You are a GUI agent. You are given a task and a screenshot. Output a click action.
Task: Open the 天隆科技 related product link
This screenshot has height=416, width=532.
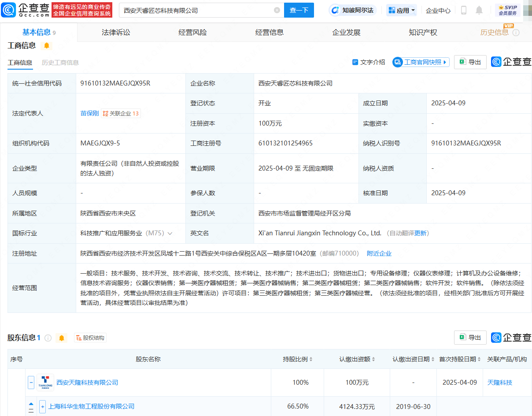pos(500,383)
